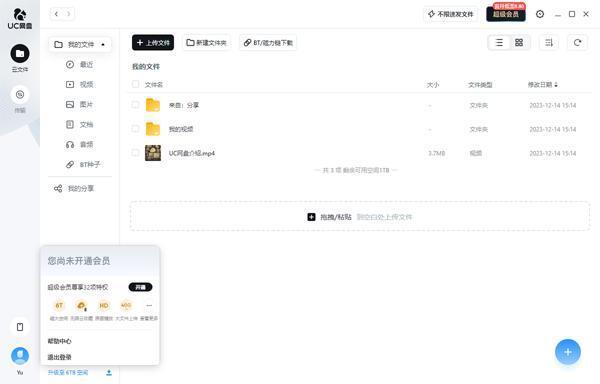
Task: Open 帮助中心 from the popup menu
Action: tap(59, 341)
